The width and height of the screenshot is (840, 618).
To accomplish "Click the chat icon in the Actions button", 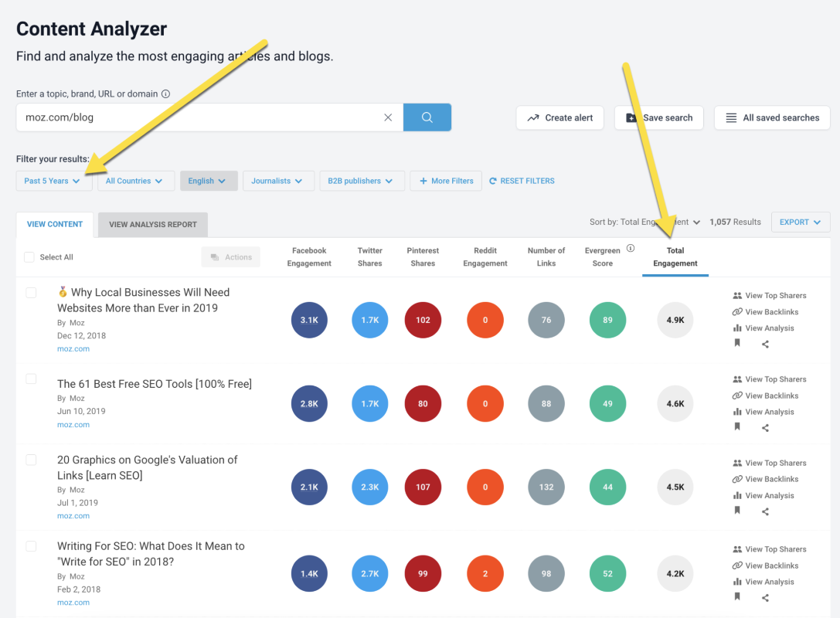I will [215, 257].
